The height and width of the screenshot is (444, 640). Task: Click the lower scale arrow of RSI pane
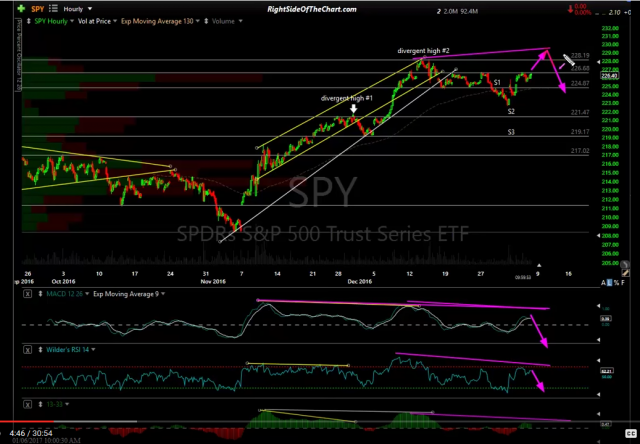pos(599,394)
